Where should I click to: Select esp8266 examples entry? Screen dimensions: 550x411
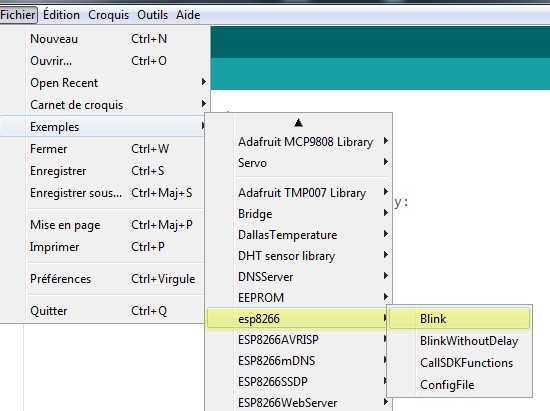click(x=297, y=319)
